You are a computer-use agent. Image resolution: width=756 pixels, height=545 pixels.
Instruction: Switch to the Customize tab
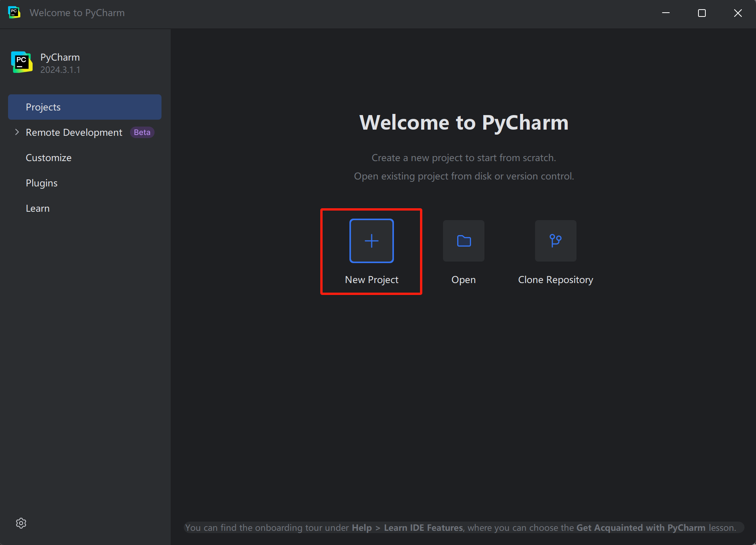(49, 158)
